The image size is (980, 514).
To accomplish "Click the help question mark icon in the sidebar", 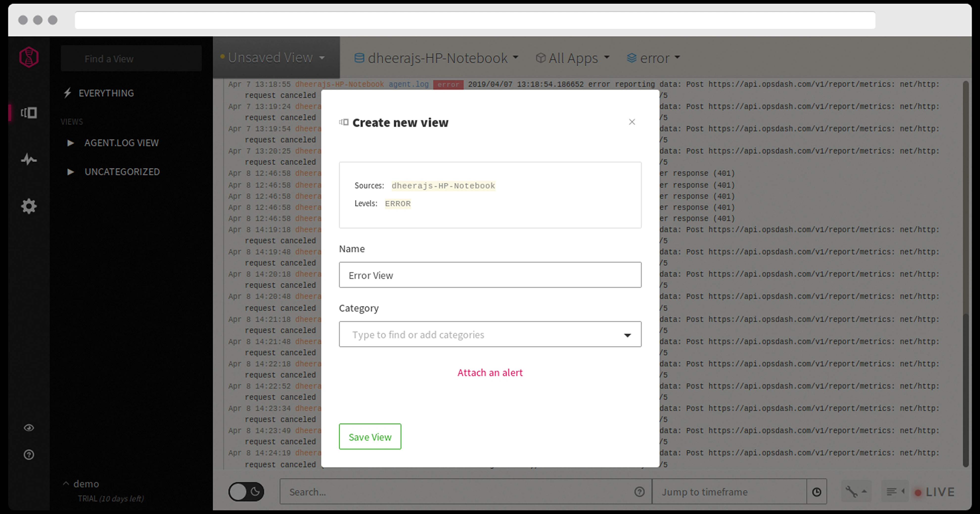I will point(29,455).
